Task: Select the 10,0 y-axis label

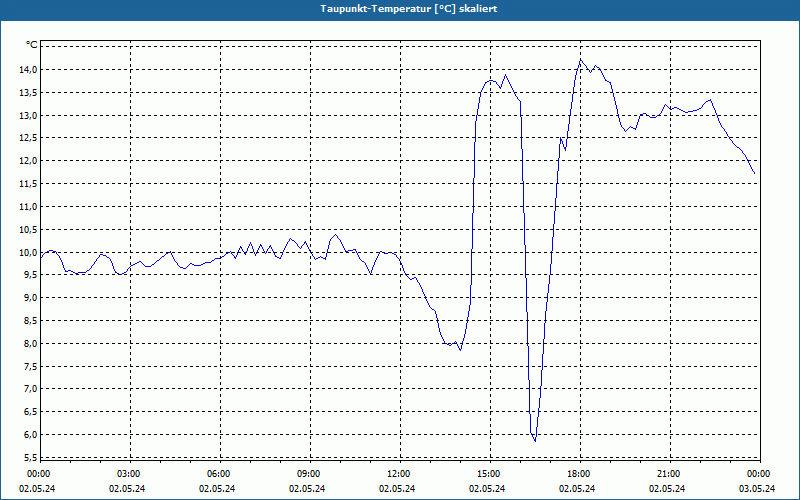Action: pos(30,253)
